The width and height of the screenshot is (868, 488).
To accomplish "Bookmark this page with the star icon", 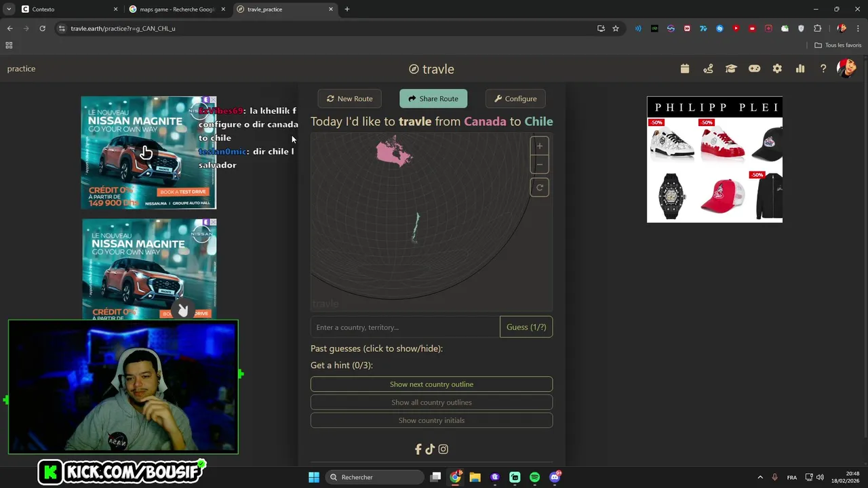I will click(x=616, y=28).
